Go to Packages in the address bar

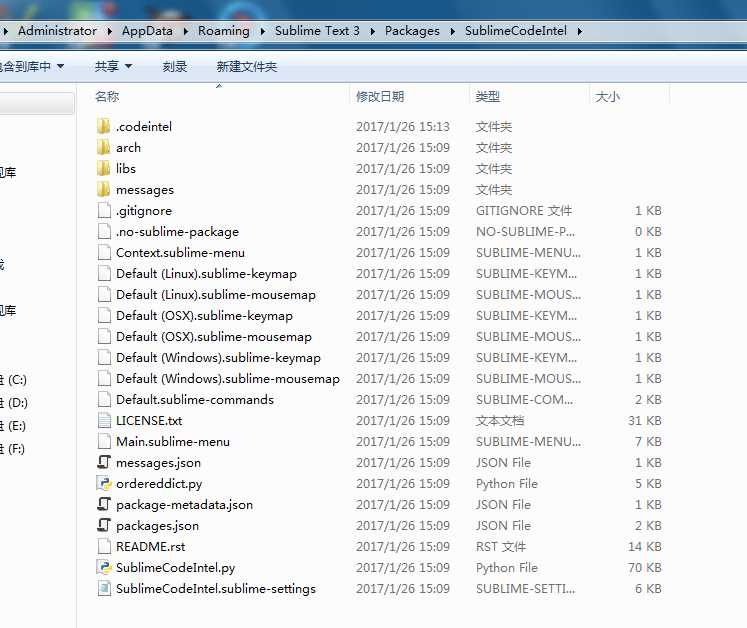(x=412, y=31)
